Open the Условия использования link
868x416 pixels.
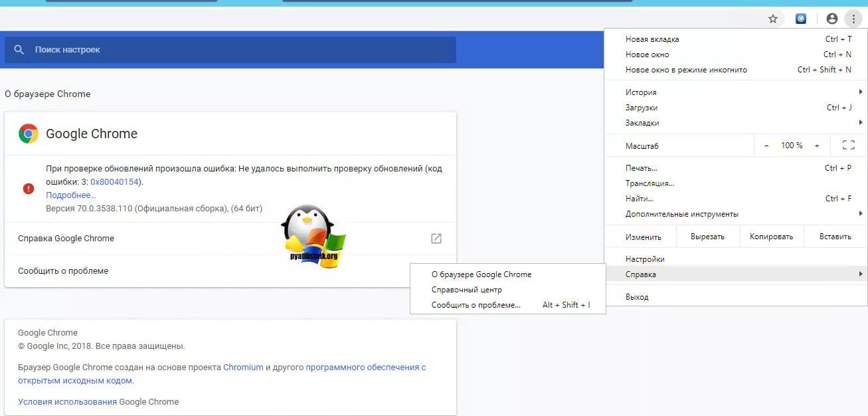pos(68,402)
